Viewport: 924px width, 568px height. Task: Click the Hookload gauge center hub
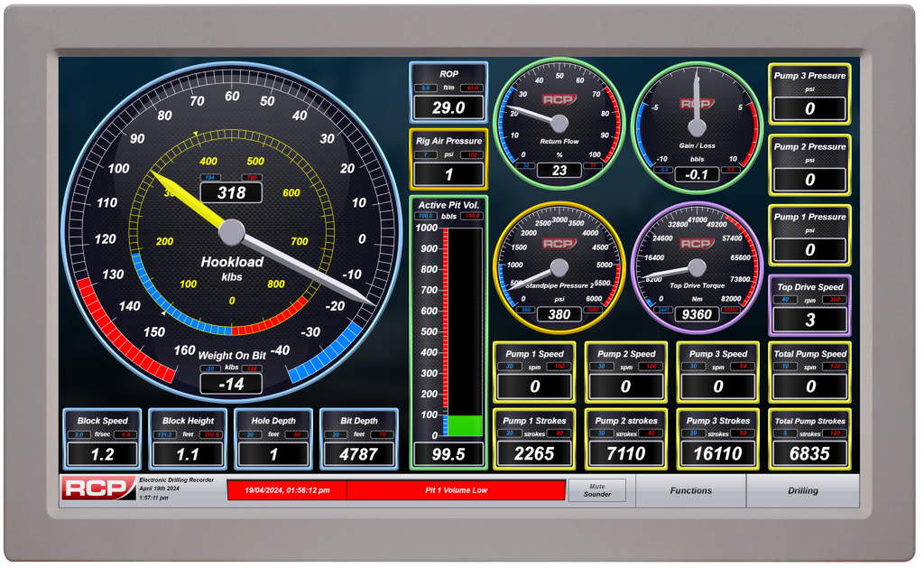(232, 232)
